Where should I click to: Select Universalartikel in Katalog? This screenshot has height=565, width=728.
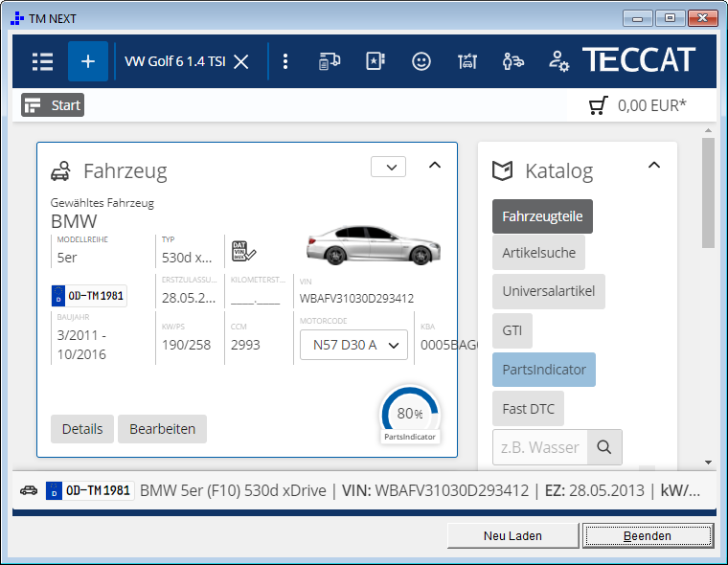coord(548,291)
